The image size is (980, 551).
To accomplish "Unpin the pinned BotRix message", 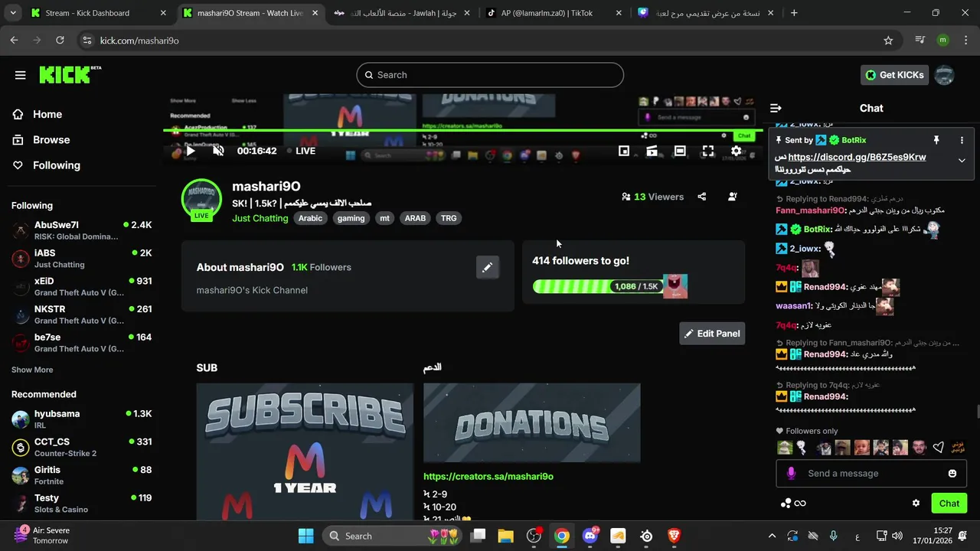I will coord(936,140).
